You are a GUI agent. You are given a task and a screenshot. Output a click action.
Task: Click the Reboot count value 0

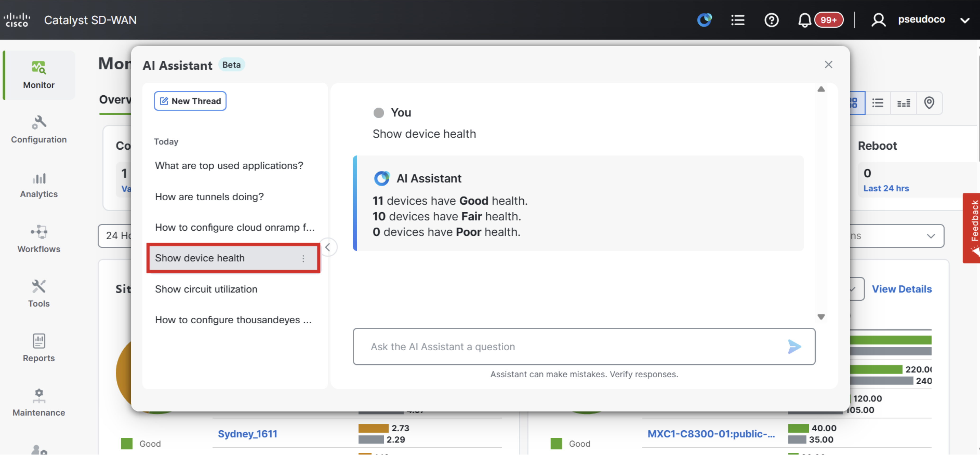point(867,174)
